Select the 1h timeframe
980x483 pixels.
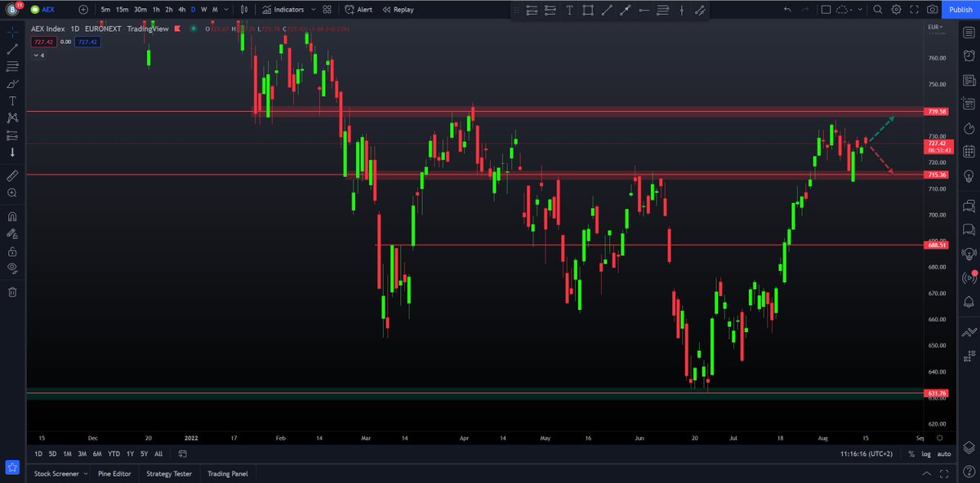156,10
